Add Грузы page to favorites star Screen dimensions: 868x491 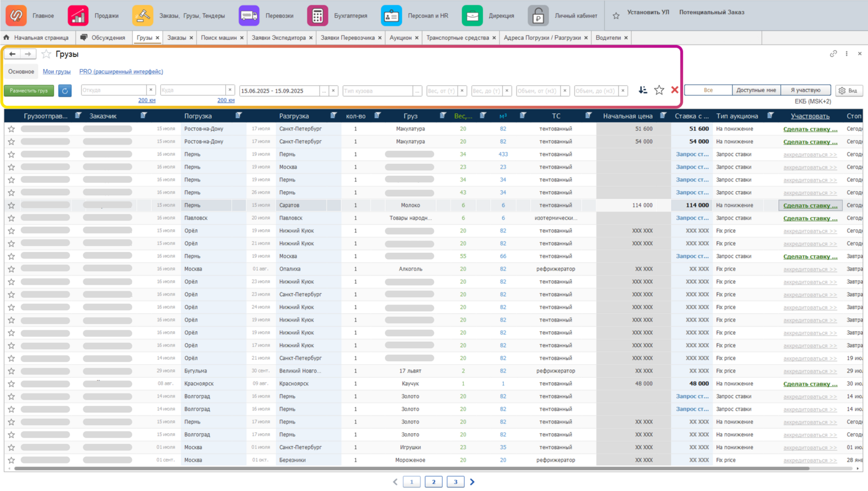[x=47, y=54]
